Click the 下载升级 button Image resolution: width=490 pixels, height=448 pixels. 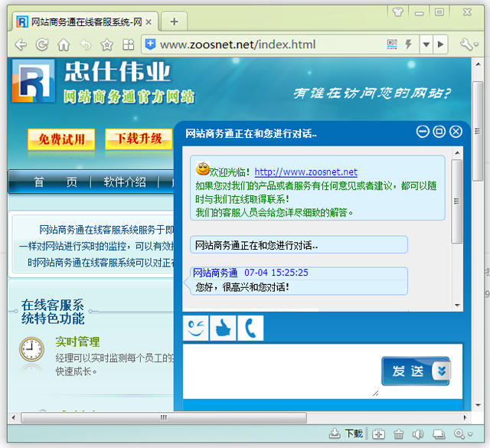pyautogui.click(x=139, y=139)
